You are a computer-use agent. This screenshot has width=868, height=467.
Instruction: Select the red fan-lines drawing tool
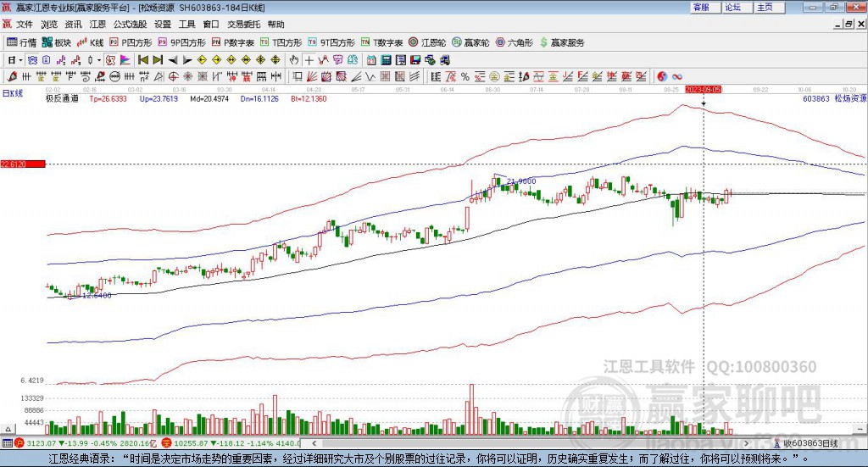(312, 77)
